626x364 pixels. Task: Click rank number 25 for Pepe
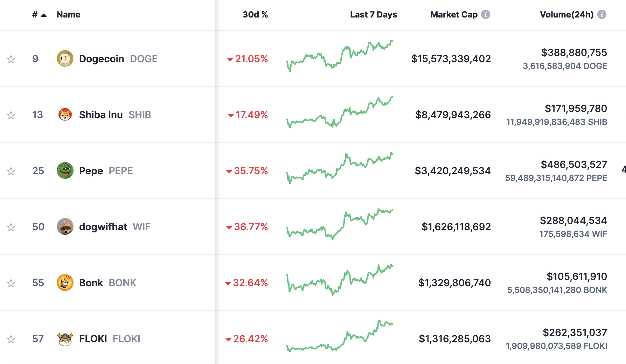(x=38, y=171)
